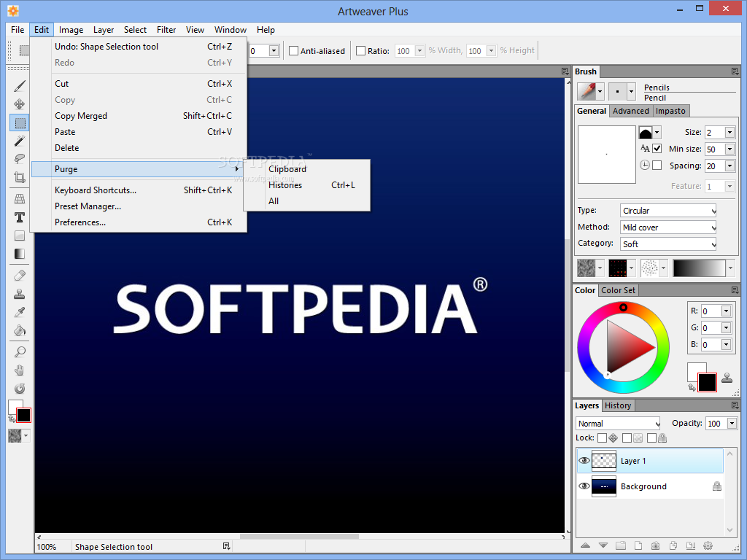The width and height of the screenshot is (747, 560).
Task: Choose Copy Merged menu entry
Action: 139,116
